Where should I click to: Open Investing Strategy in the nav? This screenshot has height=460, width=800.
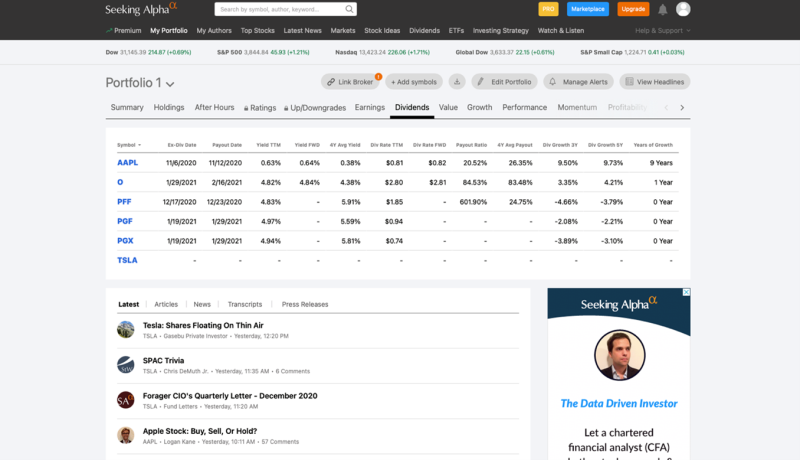[501, 31]
